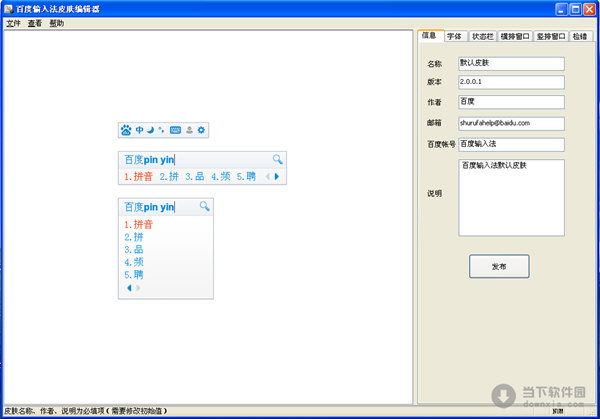The height and width of the screenshot is (419, 600).
Task: Click the 说明 description text area
Action: click(511, 197)
